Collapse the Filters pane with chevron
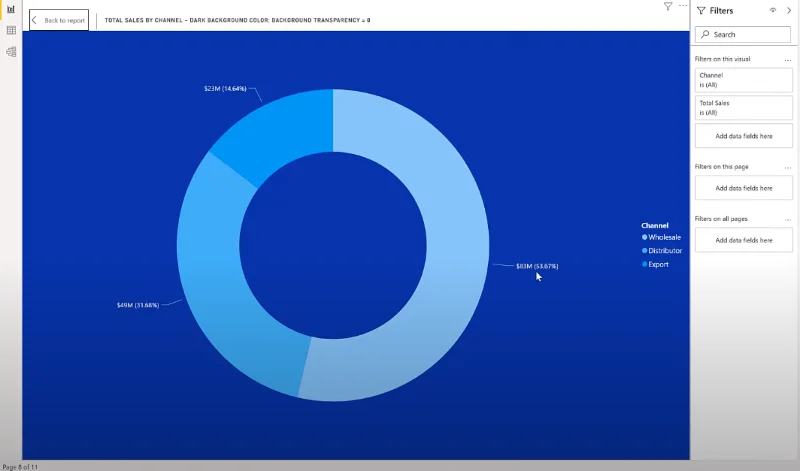The width and height of the screenshot is (800, 471). click(789, 10)
